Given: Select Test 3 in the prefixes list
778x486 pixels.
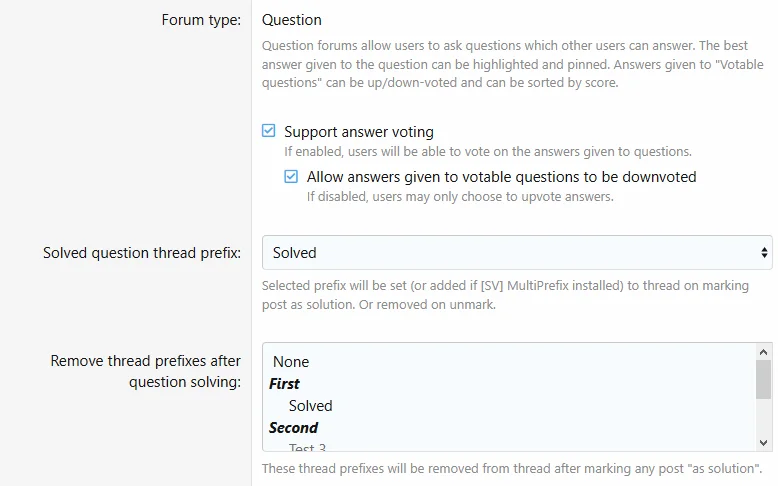Looking at the screenshot, I should [308, 447].
